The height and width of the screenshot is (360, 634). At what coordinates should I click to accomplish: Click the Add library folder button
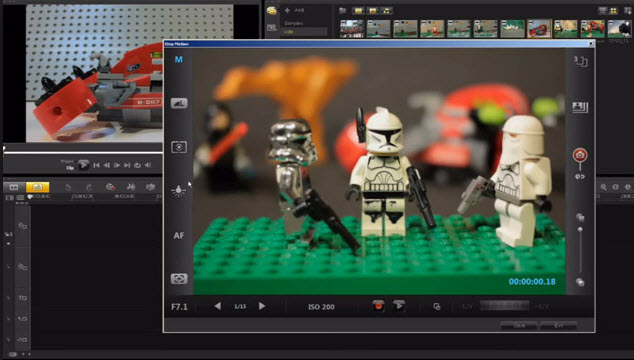[294, 10]
